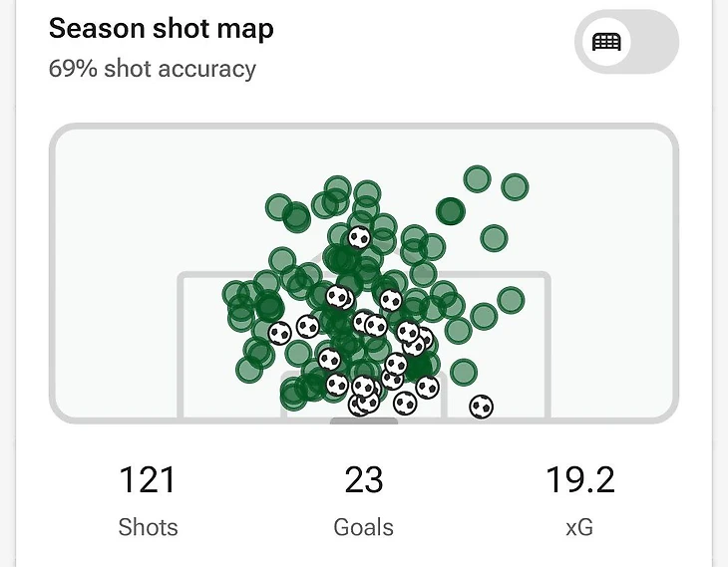The width and height of the screenshot is (728, 567).
Task: Select the 23 goals number
Action: (x=364, y=480)
